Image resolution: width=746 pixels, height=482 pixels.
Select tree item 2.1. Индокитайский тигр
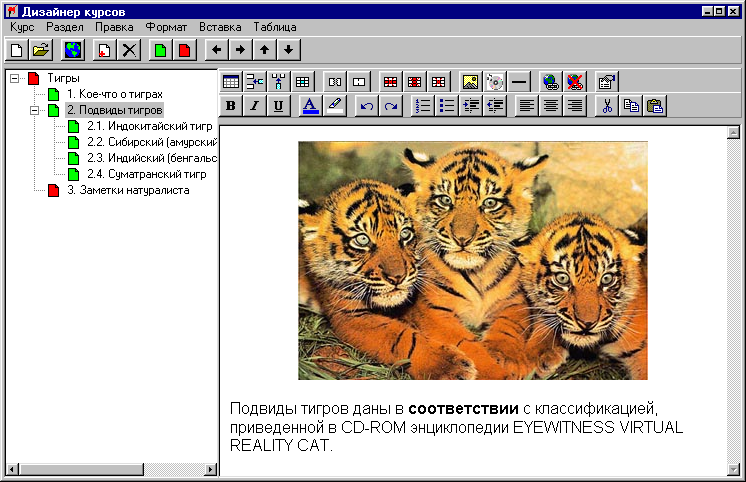click(149, 126)
